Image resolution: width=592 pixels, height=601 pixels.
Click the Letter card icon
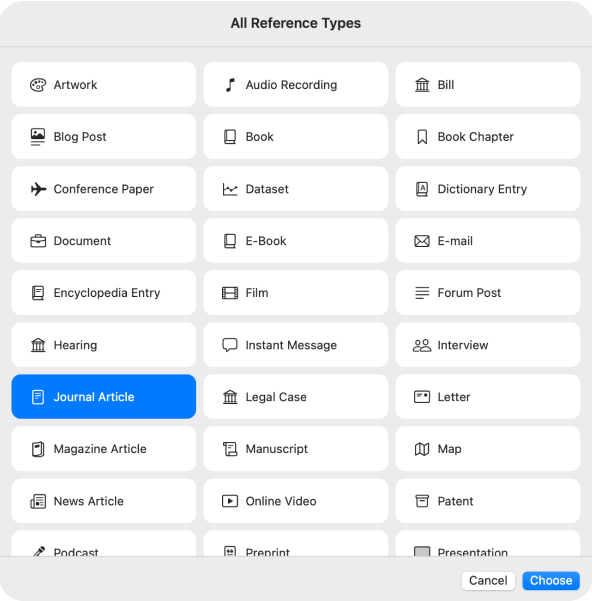422,397
